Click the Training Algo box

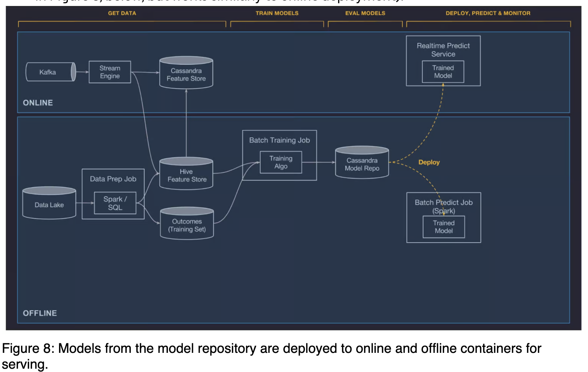(x=281, y=162)
